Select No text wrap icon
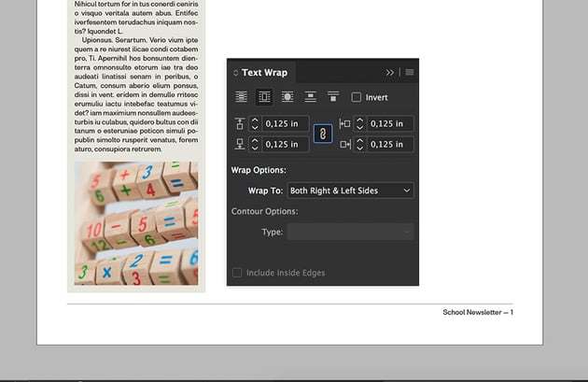This screenshot has width=588, height=382. click(x=241, y=97)
